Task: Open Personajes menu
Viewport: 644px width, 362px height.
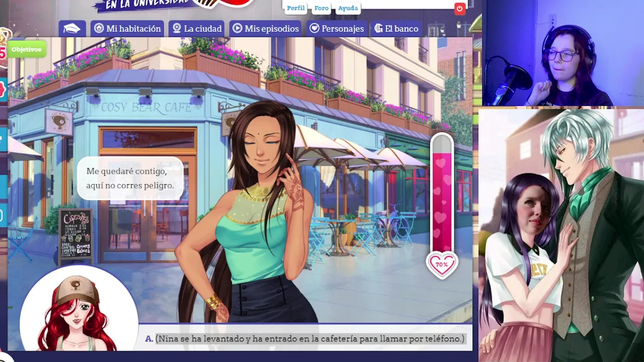Action: [x=337, y=29]
